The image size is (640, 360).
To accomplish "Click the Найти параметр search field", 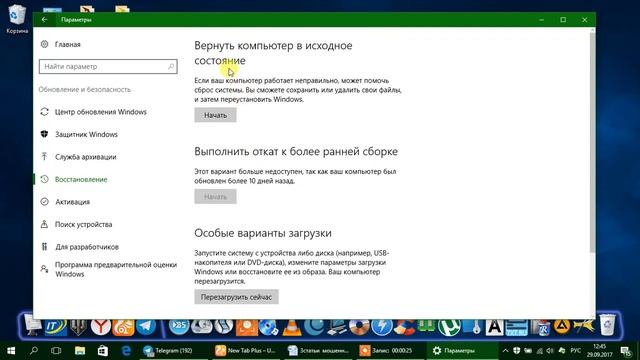I will click(108, 67).
